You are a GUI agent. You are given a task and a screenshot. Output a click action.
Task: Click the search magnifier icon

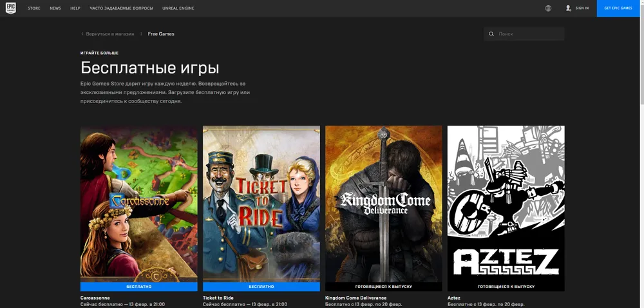(x=491, y=34)
